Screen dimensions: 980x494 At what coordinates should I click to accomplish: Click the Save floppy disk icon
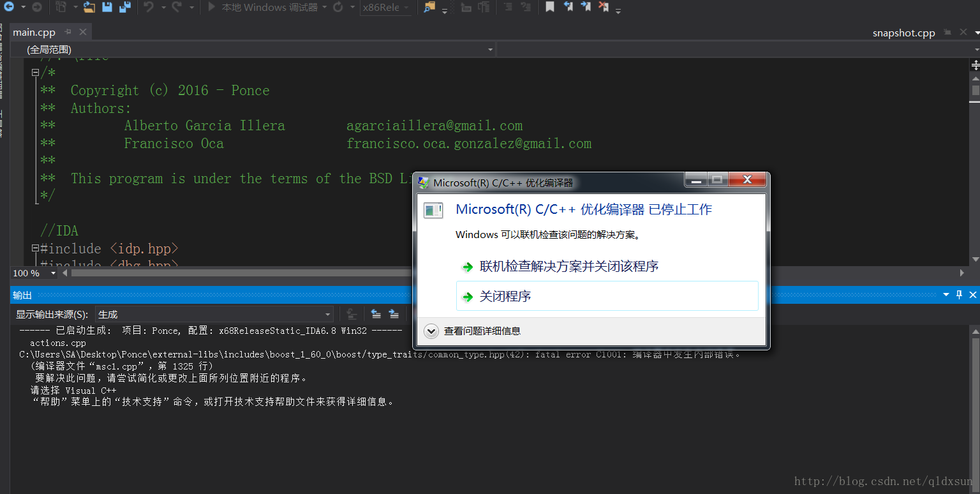pyautogui.click(x=107, y=7)
